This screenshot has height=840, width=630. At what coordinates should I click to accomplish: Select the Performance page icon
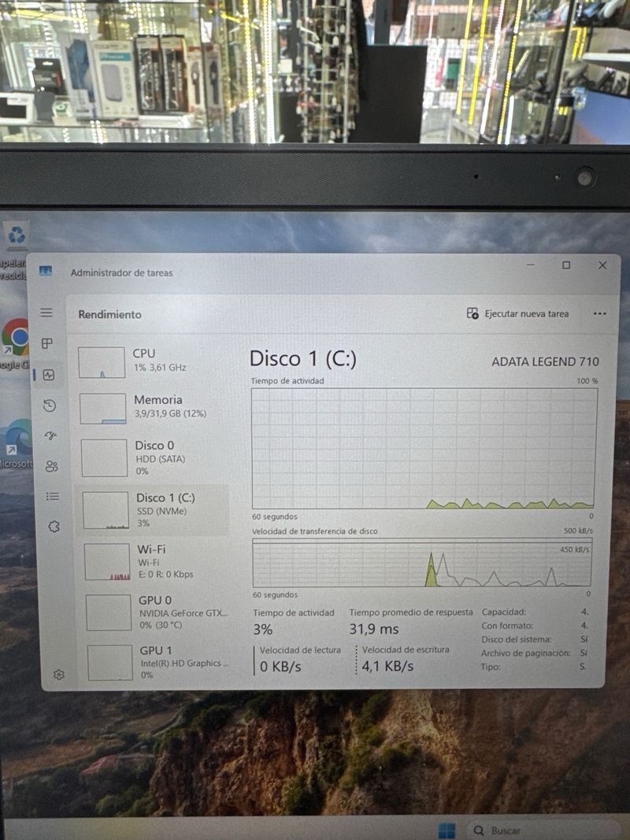pyautogui.click(x=49, y=375)
